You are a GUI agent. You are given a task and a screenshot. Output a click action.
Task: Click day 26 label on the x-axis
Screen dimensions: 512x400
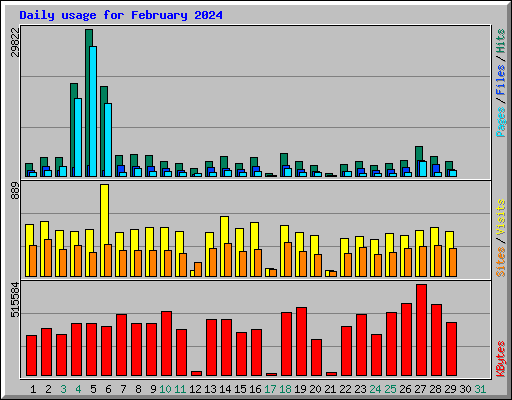tap(405, 389)
